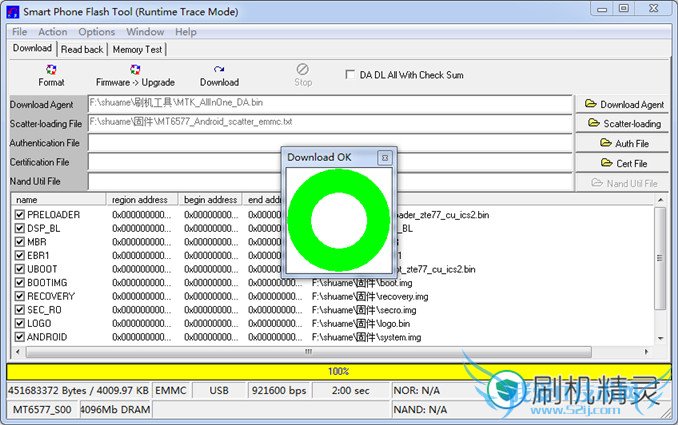Toggle the ANDROID partition checkbox
Viewport: 678px width, 425px height.
tap(20, 337)
